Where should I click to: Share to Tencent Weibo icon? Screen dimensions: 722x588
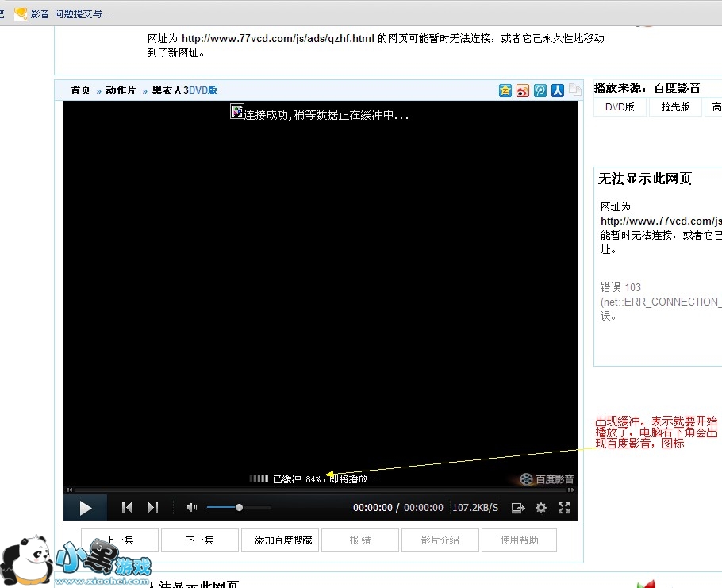tap(540, 90)
